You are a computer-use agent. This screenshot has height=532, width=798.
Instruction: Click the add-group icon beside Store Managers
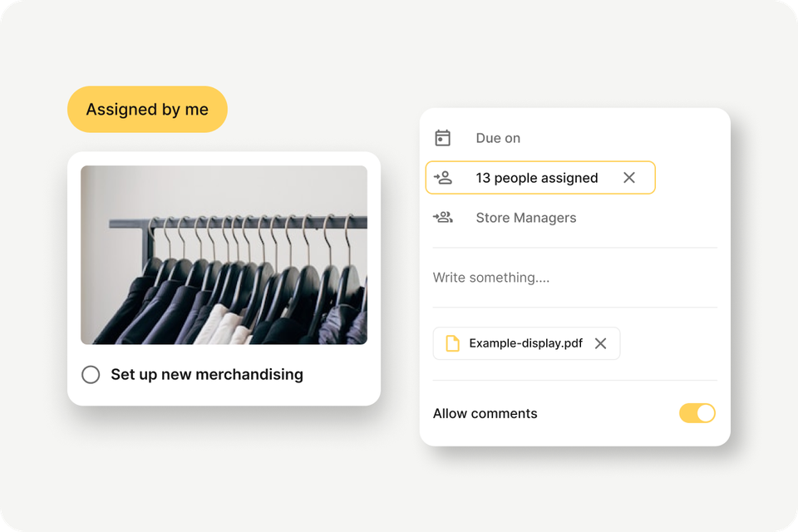[443, 218]
